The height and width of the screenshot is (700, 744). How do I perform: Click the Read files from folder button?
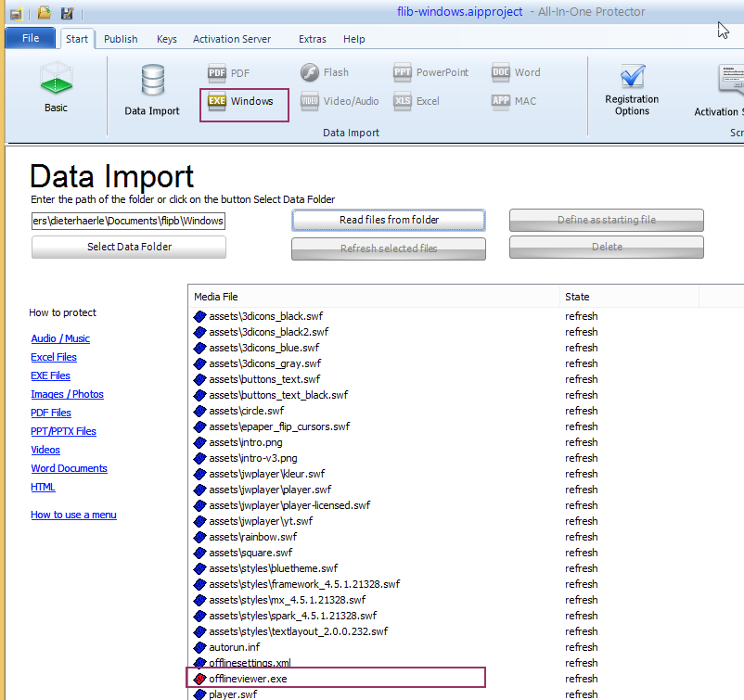click(389, 220)
